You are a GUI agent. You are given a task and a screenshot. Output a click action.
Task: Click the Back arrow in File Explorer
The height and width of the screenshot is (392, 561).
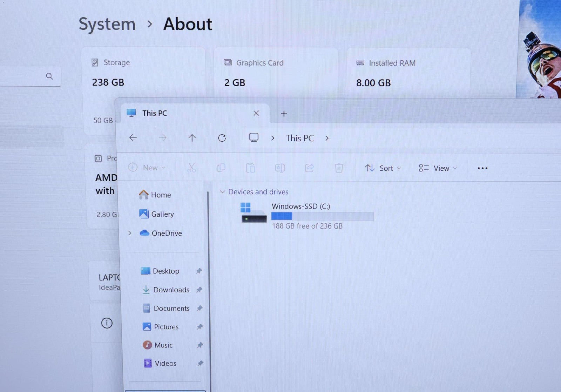click(133, 138)
